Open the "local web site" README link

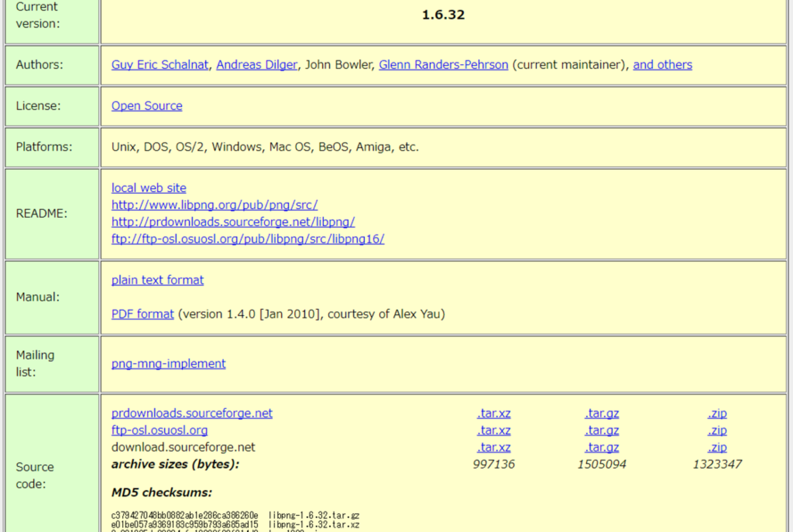point(149,188)
